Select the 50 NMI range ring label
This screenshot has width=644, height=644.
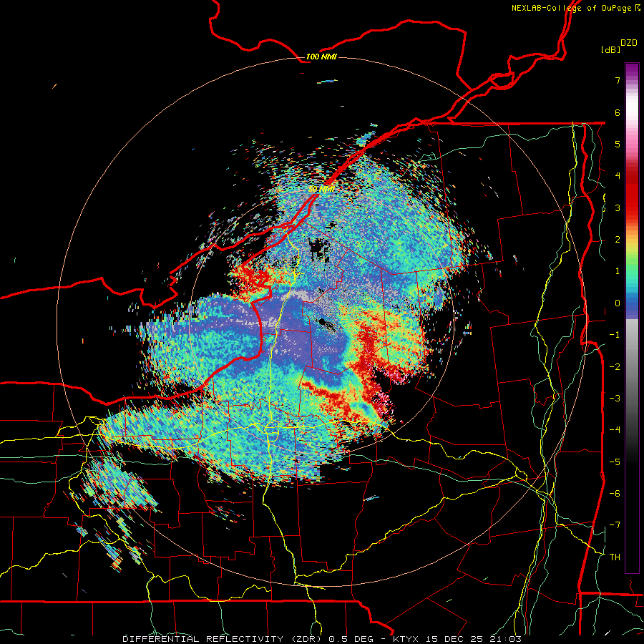[x=321, y=190]
